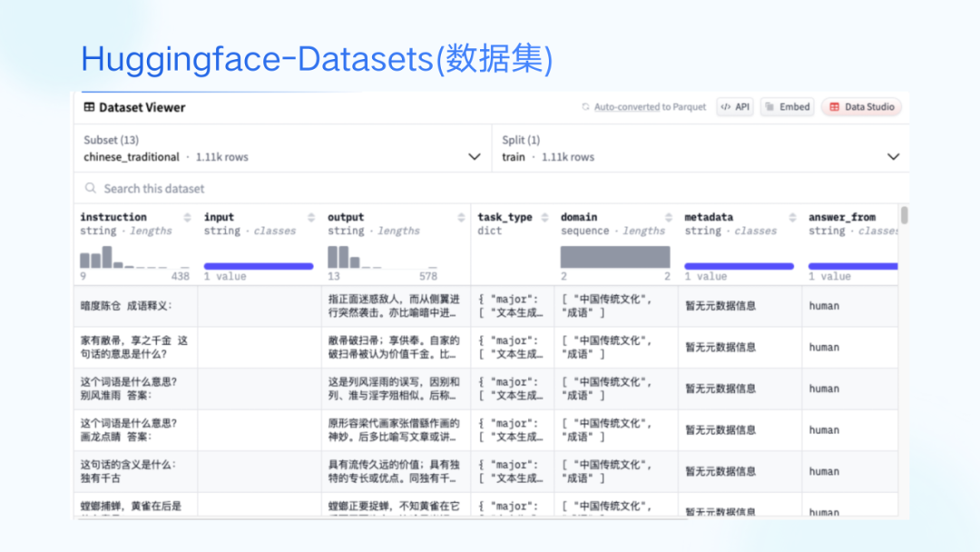
Task: Open the API button
Action: point(734,107)
